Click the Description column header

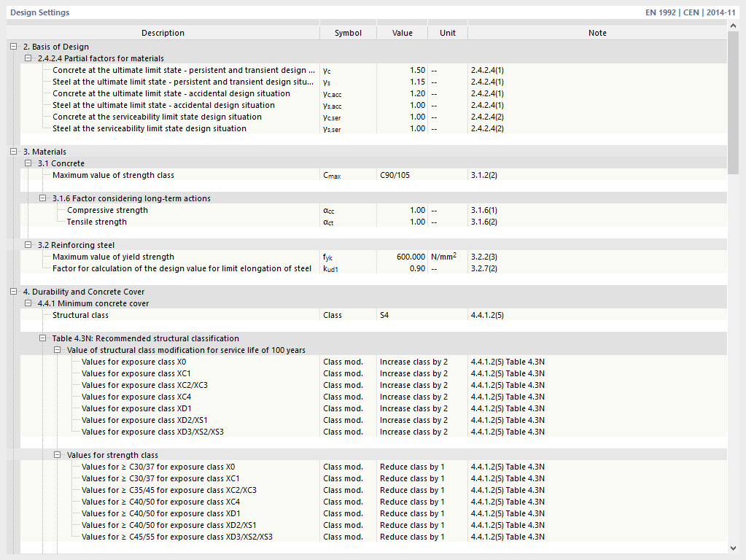(163, 33)
